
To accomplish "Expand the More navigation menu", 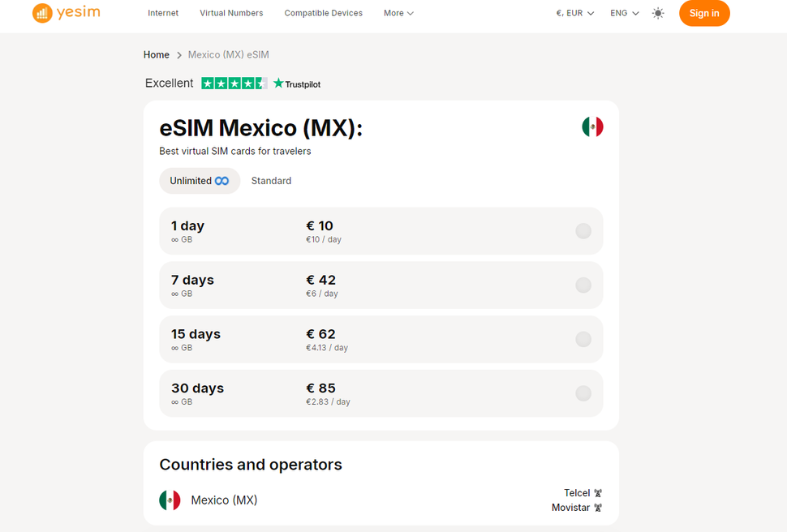I will [x=398, y=13].
